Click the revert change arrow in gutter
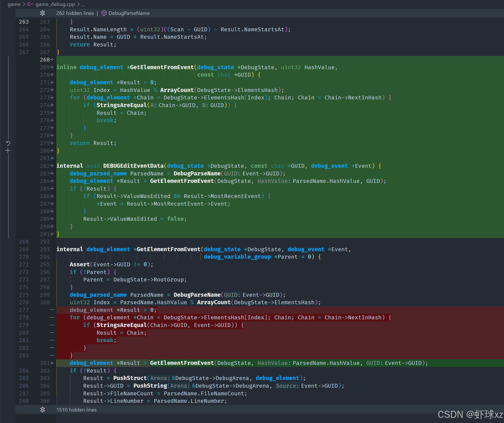The width and height of the screenshot is (504, 423). (8, 143)
